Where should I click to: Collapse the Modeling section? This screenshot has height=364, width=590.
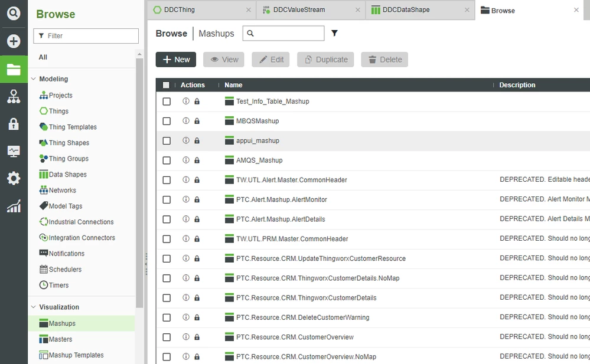(x=34, y=78)
